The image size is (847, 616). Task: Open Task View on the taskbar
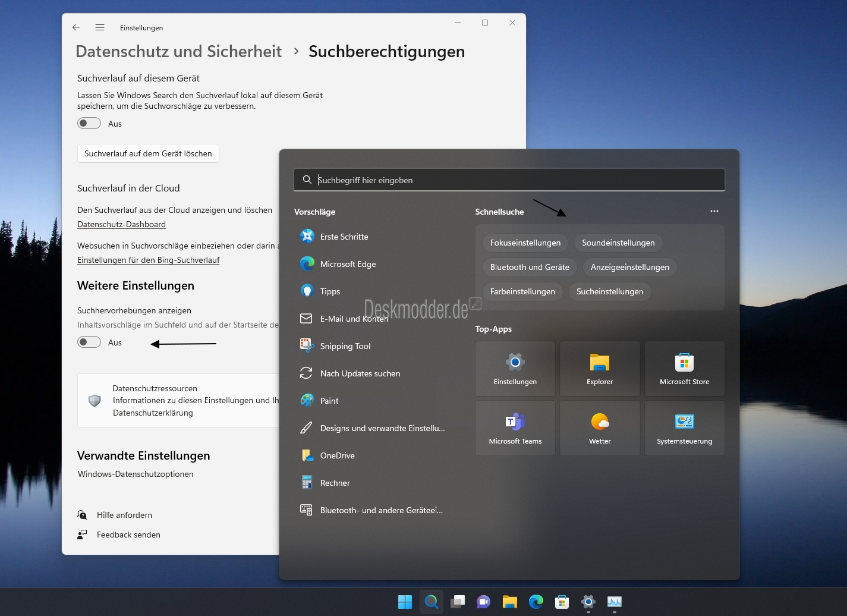(x=458, y=602)
